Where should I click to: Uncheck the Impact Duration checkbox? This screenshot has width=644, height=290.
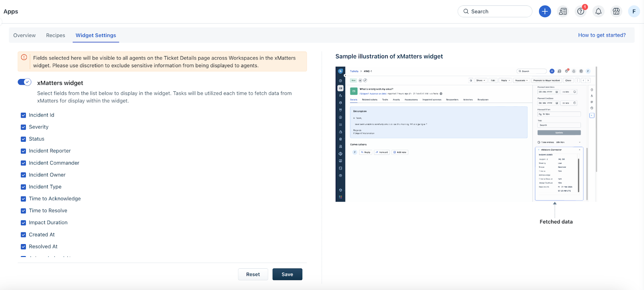(x=23, y=223)
